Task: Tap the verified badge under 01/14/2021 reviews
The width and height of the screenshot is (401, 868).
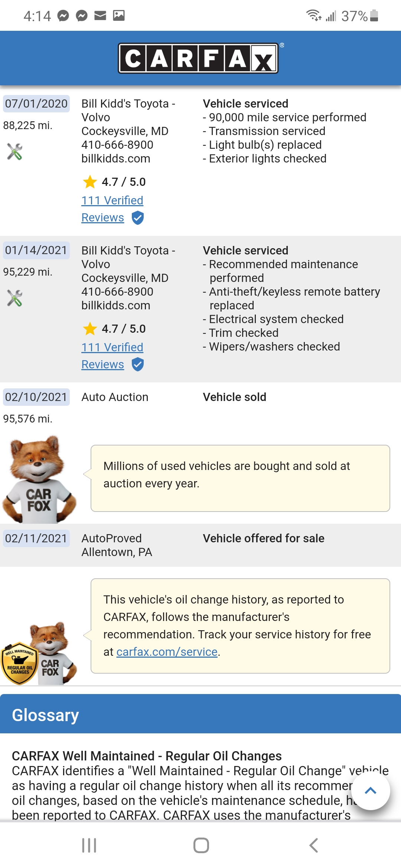Action: (x=138, y=365)
